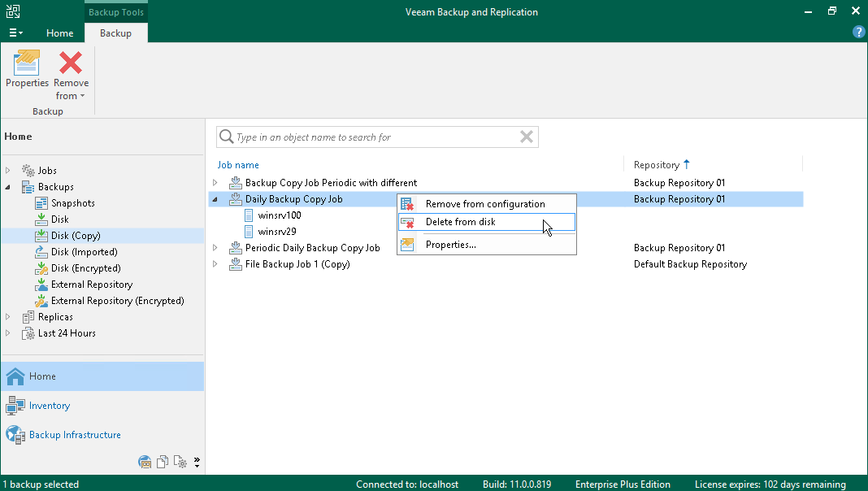Select Disk (Encrypted) in the tree
This screenshot has width=868, height=491.
click(85, 268)
